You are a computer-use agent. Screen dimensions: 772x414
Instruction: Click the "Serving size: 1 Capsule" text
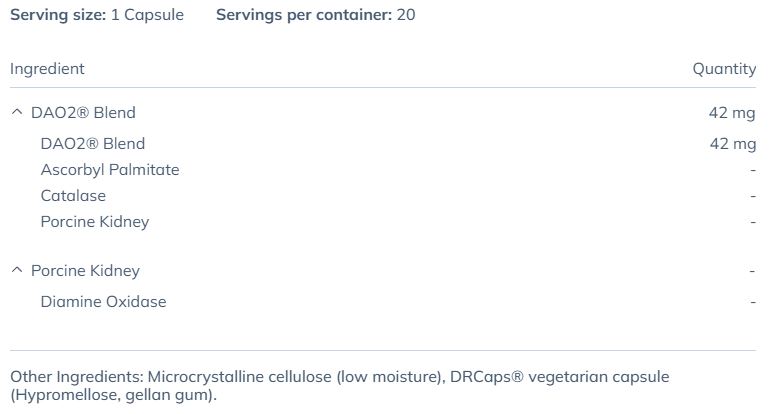tap(97, 15)
